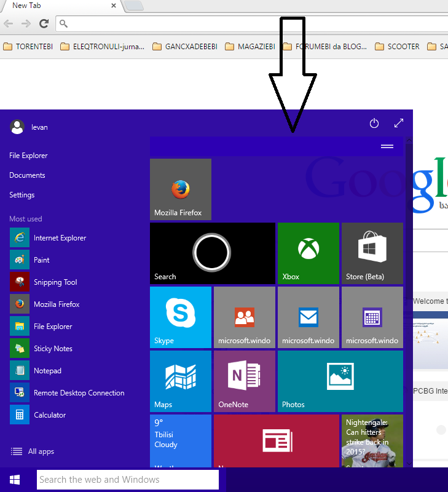The width and height of the screenshot is (448, 492).
Task: Click the Most used section label
Action: click(26, 219)
